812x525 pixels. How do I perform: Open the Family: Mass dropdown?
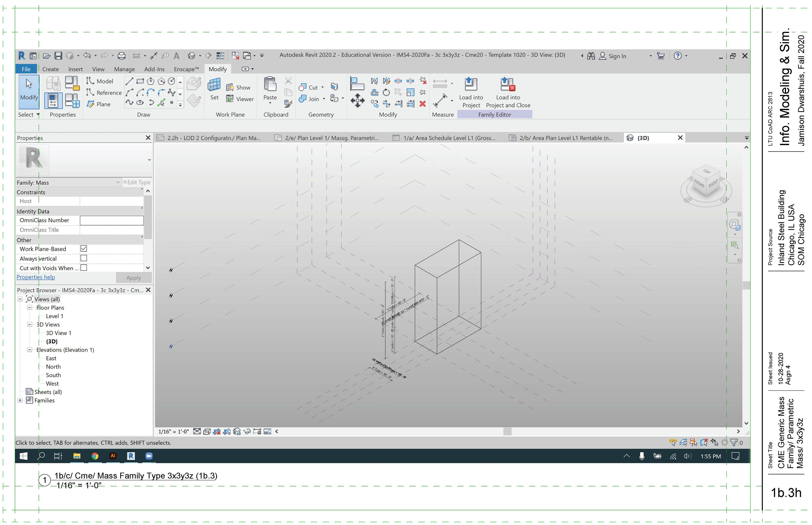coord(118,182)
